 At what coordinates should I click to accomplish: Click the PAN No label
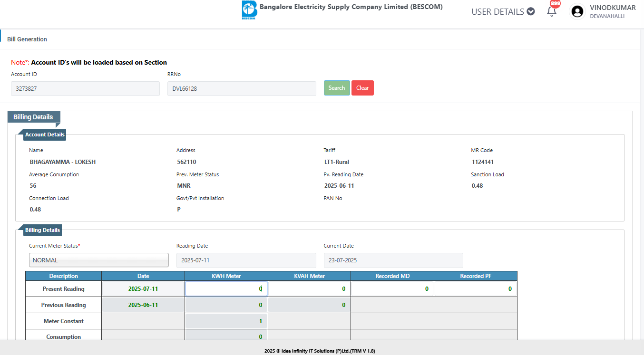point(333,198)
